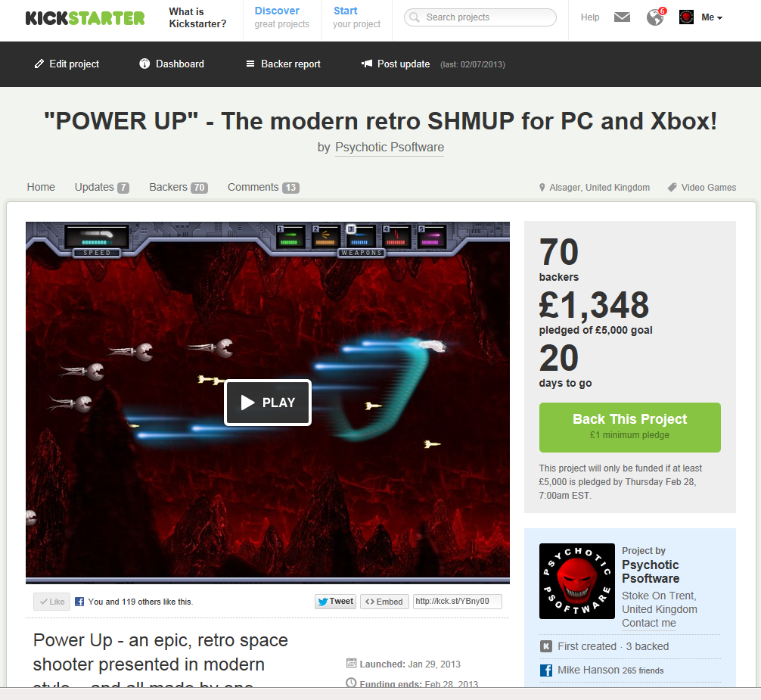Open the Comments tab

pos(263,188)
